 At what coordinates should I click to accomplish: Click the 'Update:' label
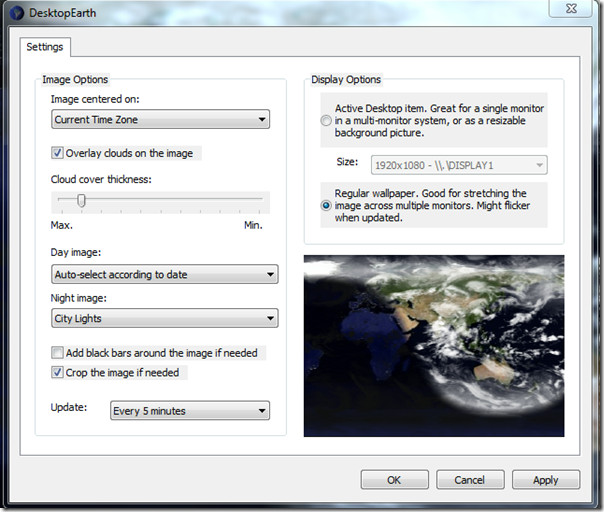(69, 407)
